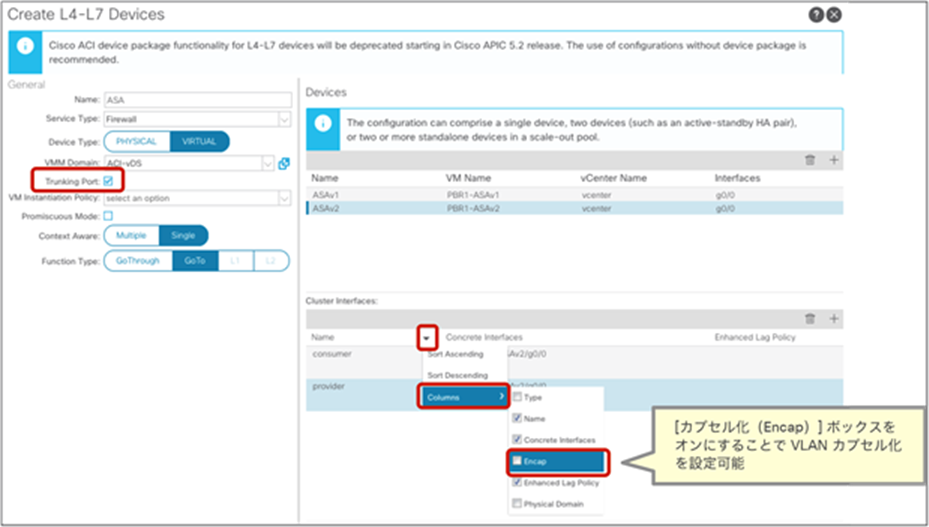Viewport: 929px width, 527px height.
Task: Select the ASAv1 device row
Action: click(575, 194)
